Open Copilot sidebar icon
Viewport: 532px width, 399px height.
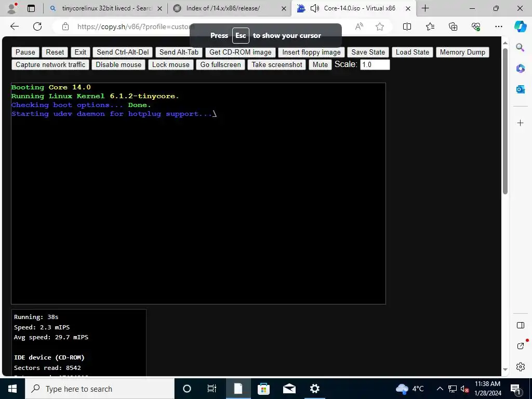(x=520, y=26)
